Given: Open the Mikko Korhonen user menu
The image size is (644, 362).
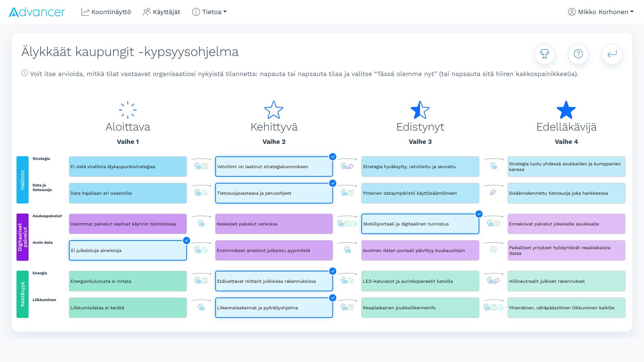Looking at the screenshot, I should pyautogui.click(x=601, y=12).
